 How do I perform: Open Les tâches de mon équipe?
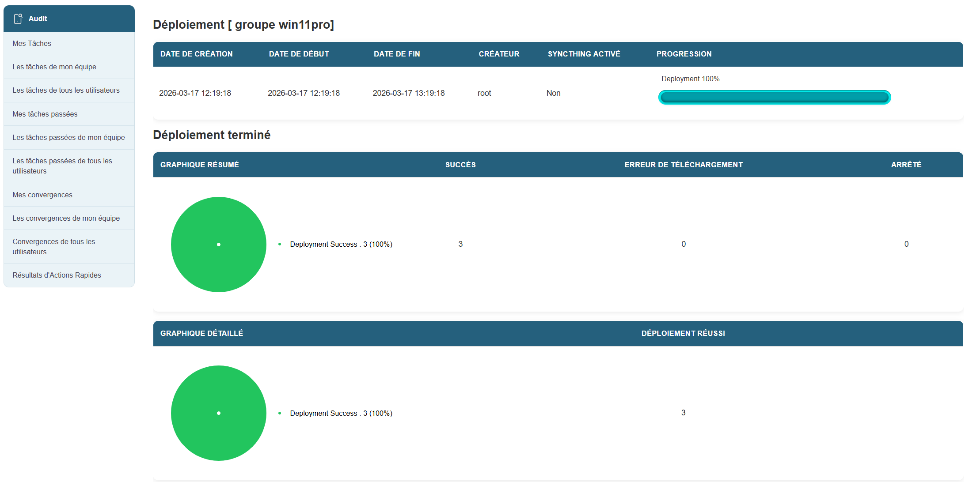click(54, 67)
